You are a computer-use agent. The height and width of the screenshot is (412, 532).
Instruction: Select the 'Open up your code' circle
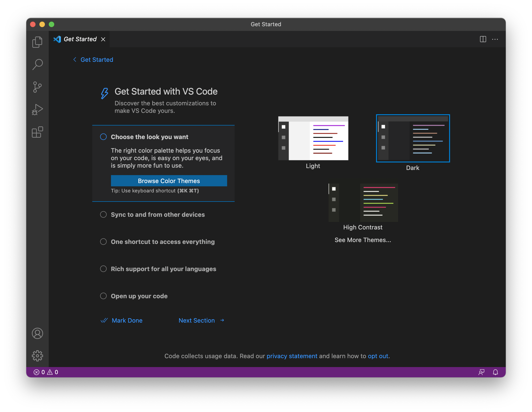point(103,296)
